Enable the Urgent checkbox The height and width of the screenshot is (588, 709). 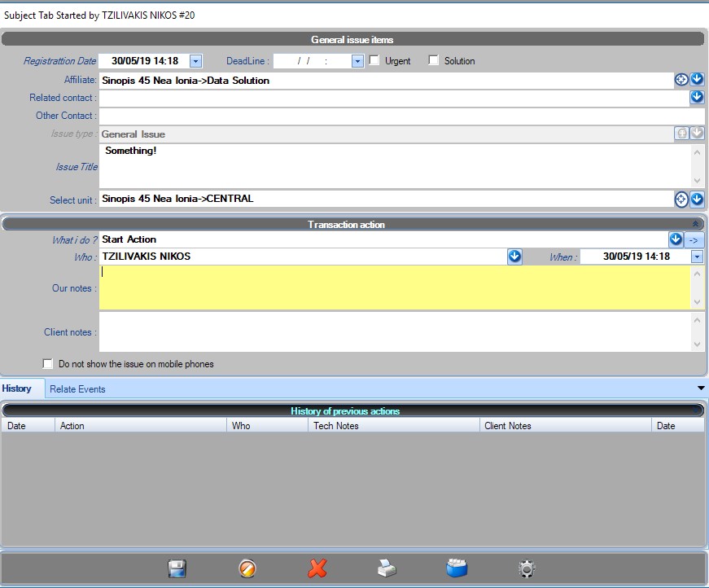374,60
